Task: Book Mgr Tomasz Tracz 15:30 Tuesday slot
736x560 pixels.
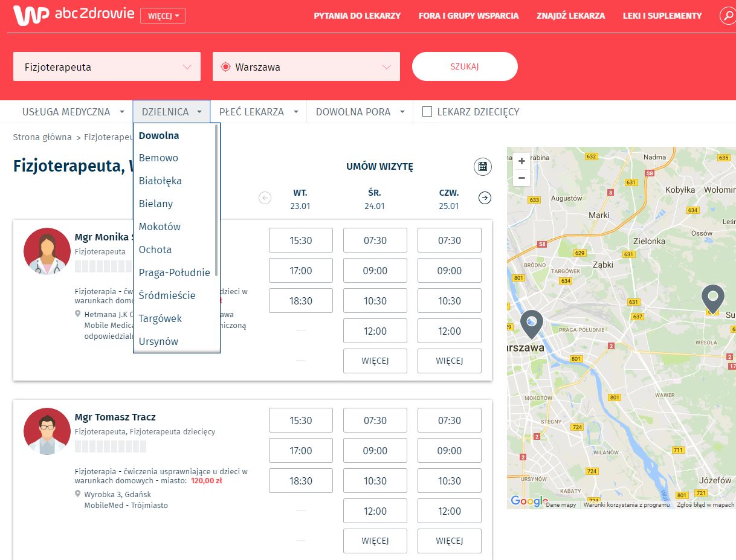Action: (301, 420)
